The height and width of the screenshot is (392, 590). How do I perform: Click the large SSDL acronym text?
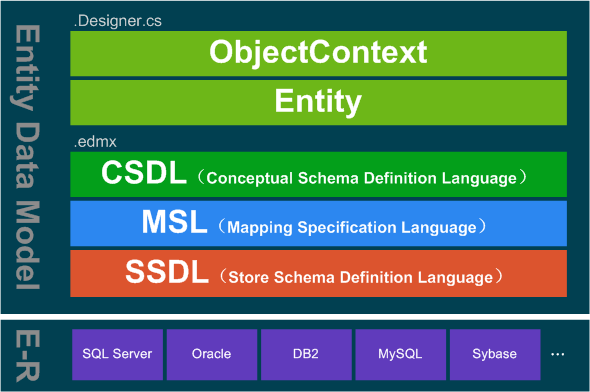point(167,272)
